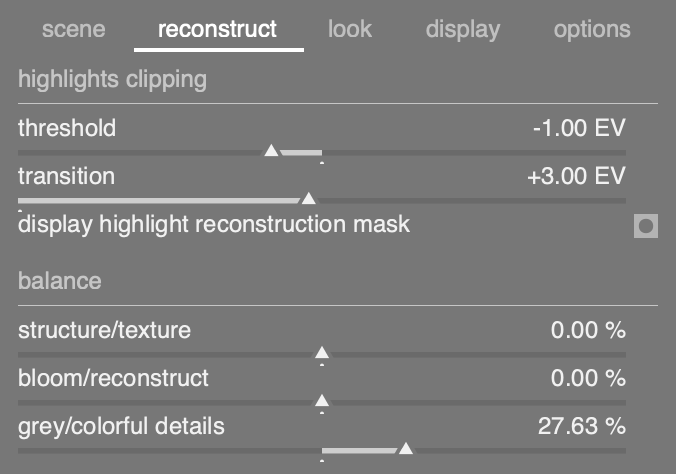Click the threshold slider handle
Image resolution: width=676 pixels, height=474 pixels.
[271, 151]
